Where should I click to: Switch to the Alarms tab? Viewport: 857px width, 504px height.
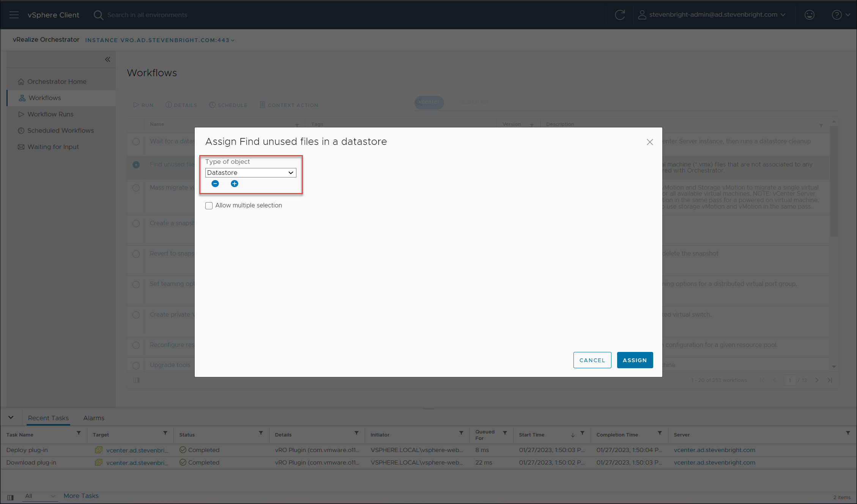(x=93, y=418)
